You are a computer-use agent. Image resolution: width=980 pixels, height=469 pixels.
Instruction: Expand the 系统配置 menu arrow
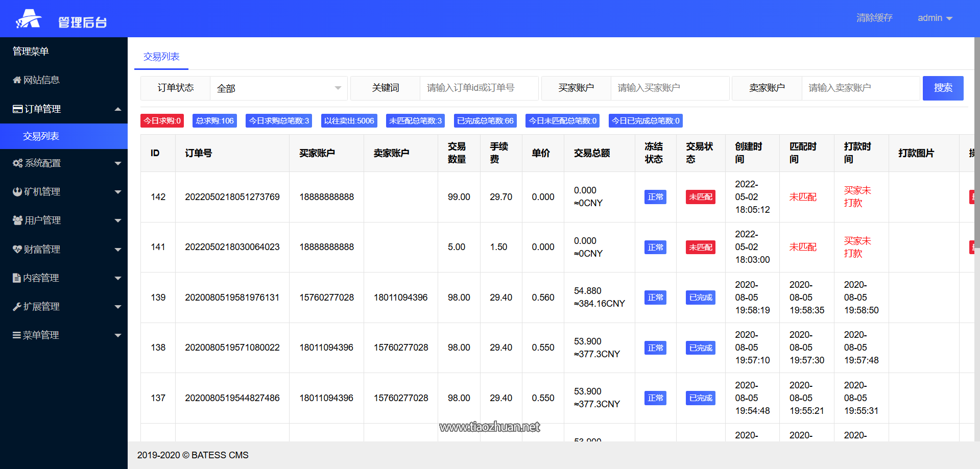pyautogui.click(x=118, y=163)
